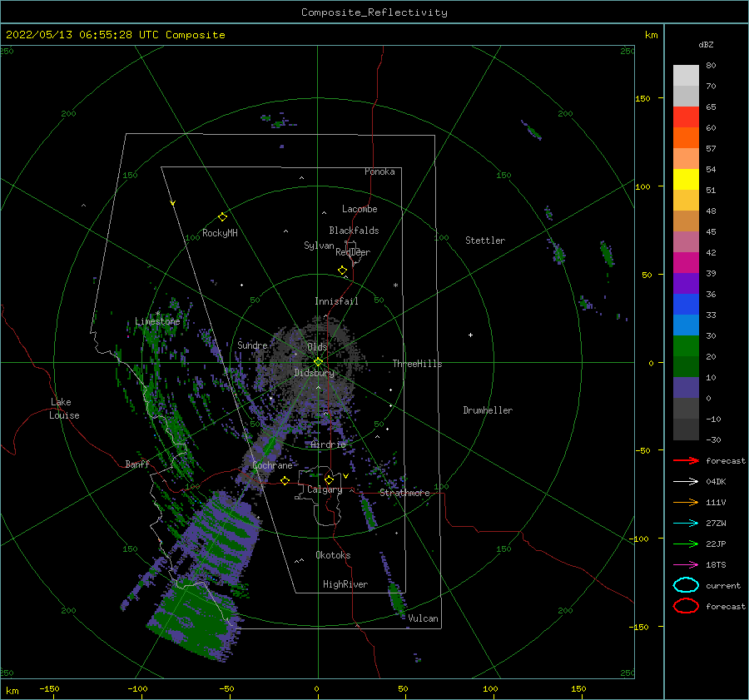Click the Ponoka label
The height and width of the screenshot is (700, 749).
pos(379,171)
